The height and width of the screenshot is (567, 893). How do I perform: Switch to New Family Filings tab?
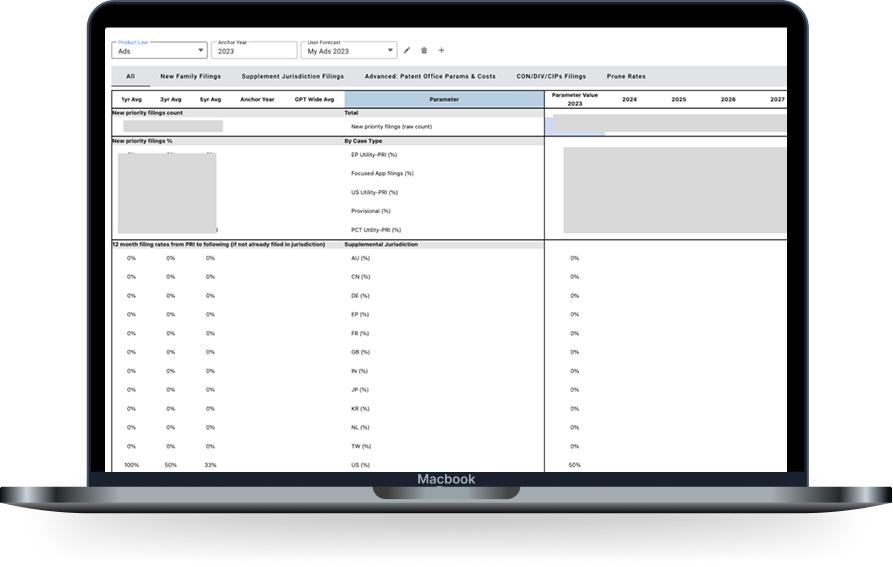[x=190, y=76]
